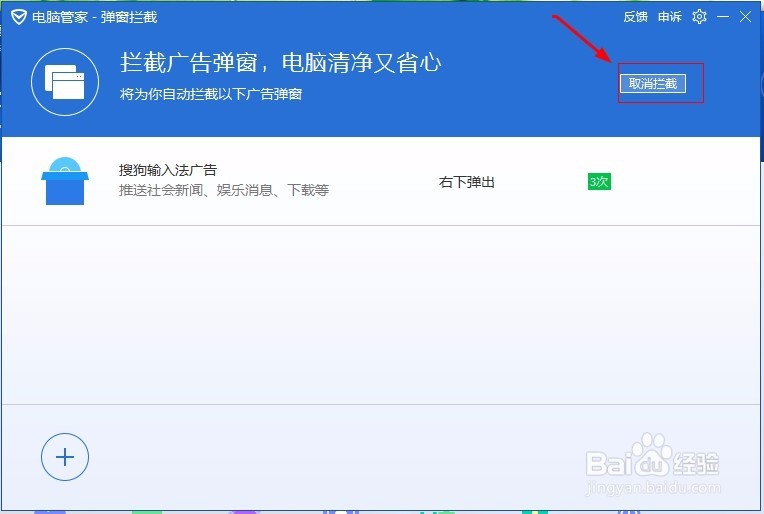This screenshot has width=764, height=514.
Task: Click the 右下弹出 position text
Action: coord(467,182)
